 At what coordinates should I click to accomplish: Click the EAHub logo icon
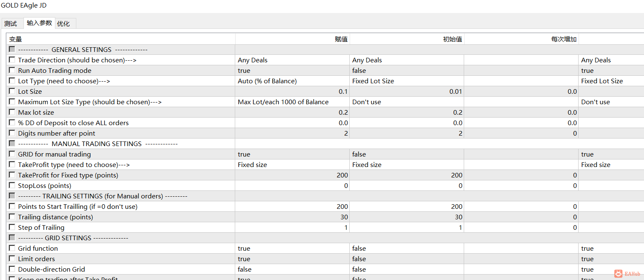tap(618, 273)
